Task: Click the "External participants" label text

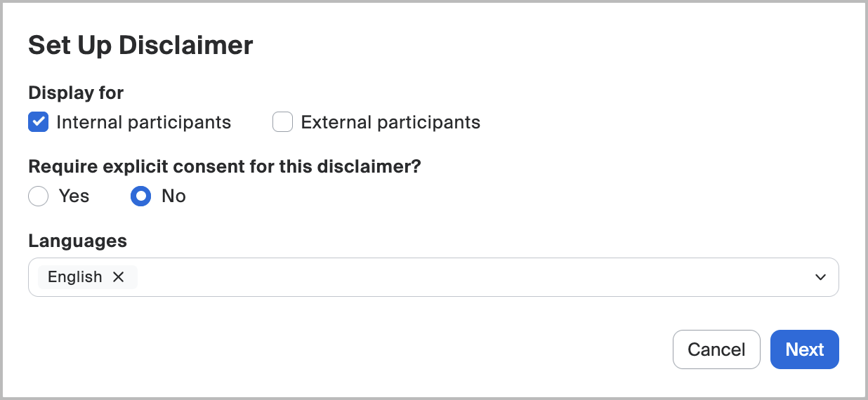Action: click(390, 122)
